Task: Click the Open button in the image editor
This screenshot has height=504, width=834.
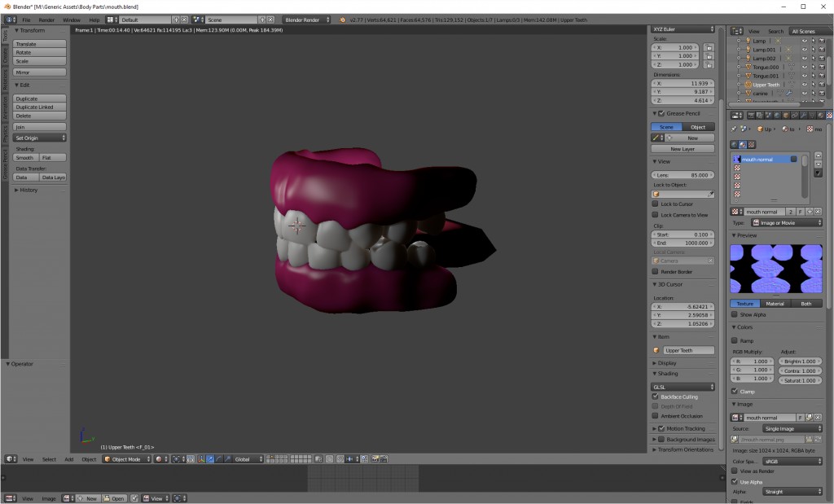Action: [114, 497]
